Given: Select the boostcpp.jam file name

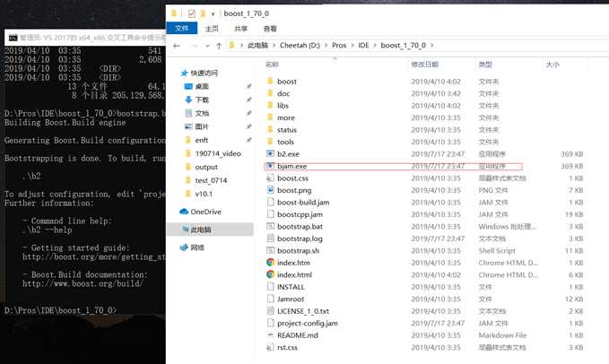Looking at the screenshot, I should point(300,214).
